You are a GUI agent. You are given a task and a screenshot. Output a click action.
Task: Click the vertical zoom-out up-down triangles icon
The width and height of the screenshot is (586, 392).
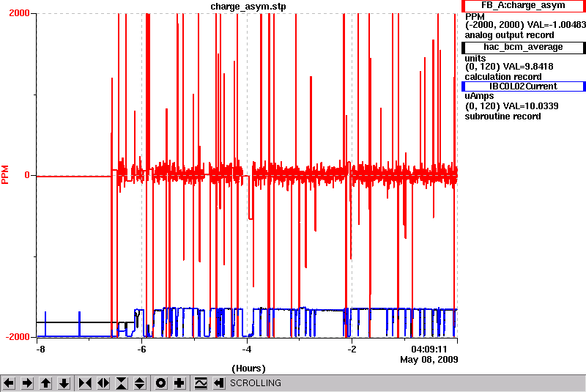140,383
